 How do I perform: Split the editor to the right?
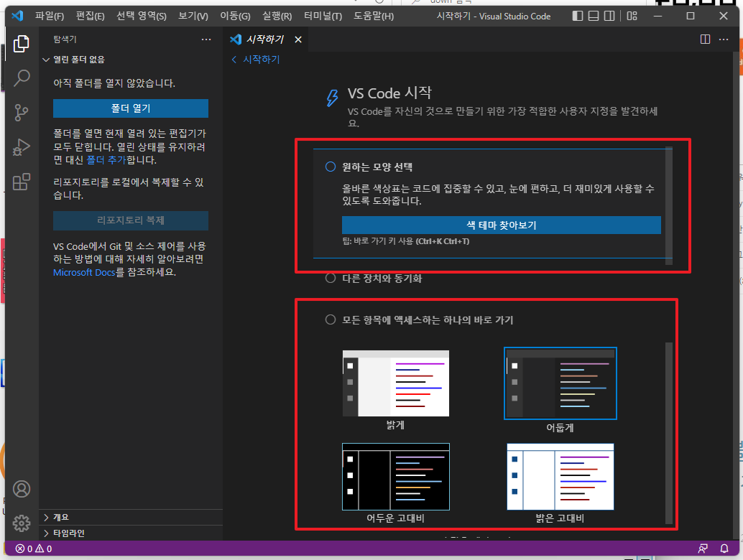coord(705,39)
